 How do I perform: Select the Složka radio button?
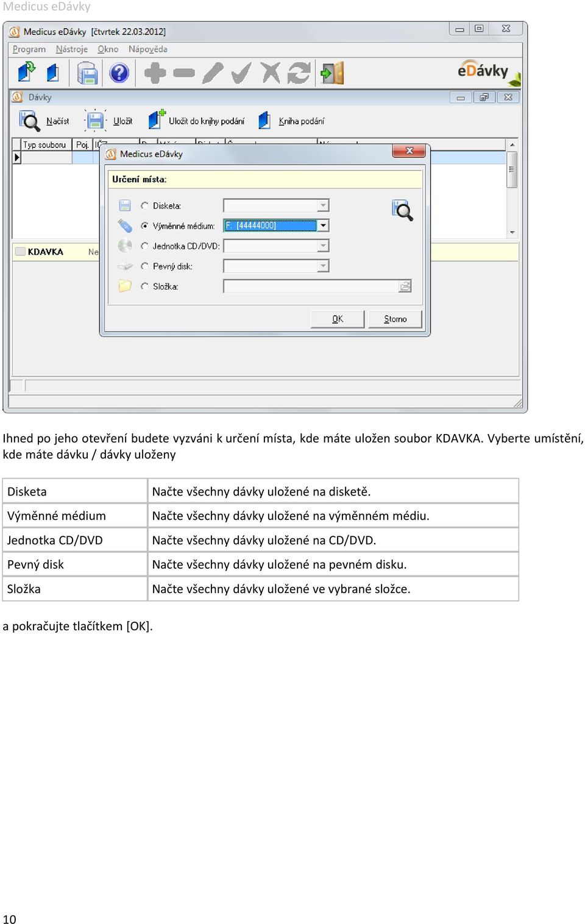click(144, 286)
